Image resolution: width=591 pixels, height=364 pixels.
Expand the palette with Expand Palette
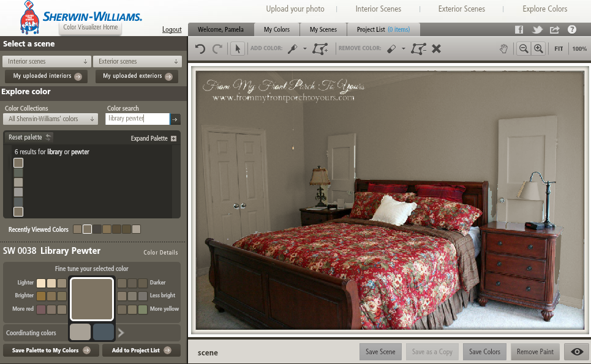[152, 138]
